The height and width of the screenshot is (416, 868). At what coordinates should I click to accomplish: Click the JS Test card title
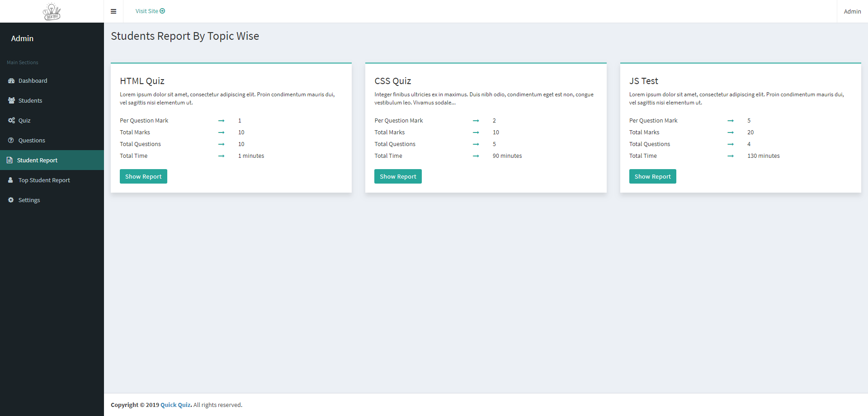click(x=643, y=81)
